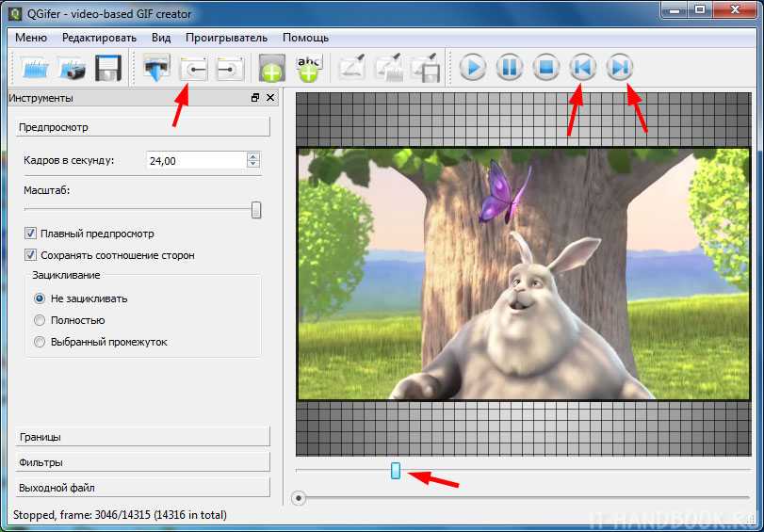Click the extract GIF icon with blue arrow

click(156, 67)
